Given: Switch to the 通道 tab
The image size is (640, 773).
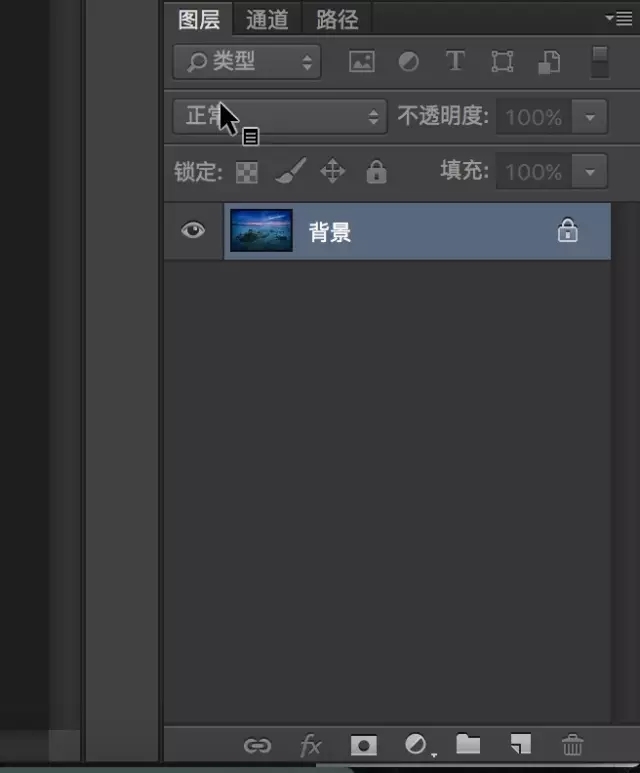Looking at the screenshot, I should pos(267,19).
